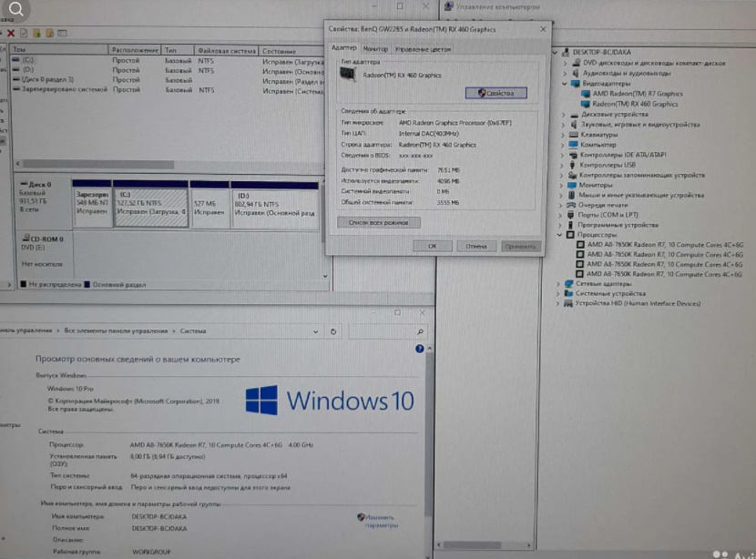Screen dimensions: 756x559
Task: Click the adapter properties button with shield
Action: 495,93
